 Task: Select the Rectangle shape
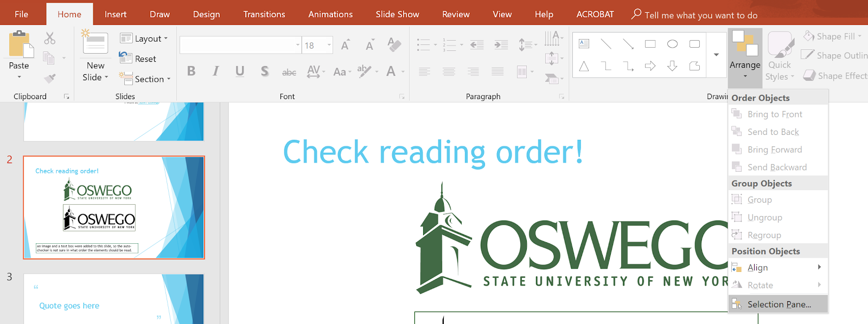650,44
